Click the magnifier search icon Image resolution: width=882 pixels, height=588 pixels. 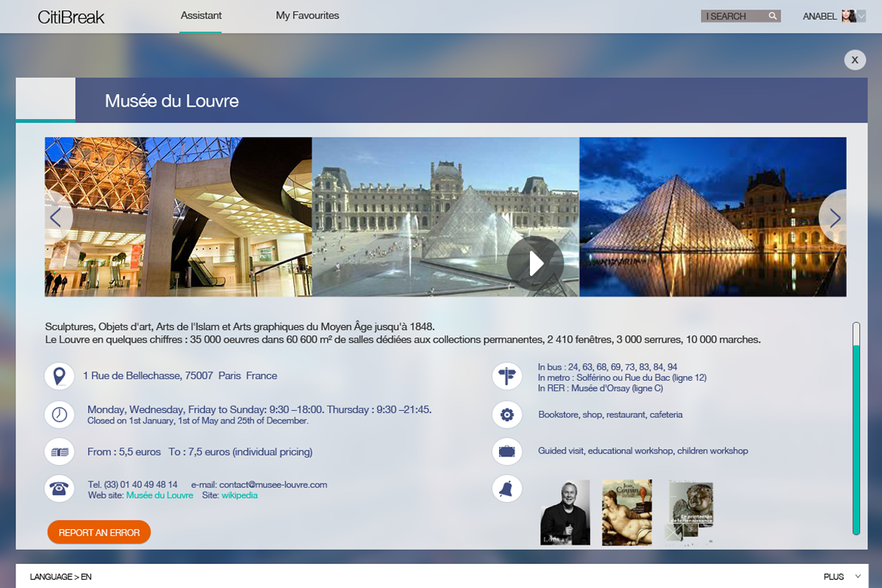point(772,16)
